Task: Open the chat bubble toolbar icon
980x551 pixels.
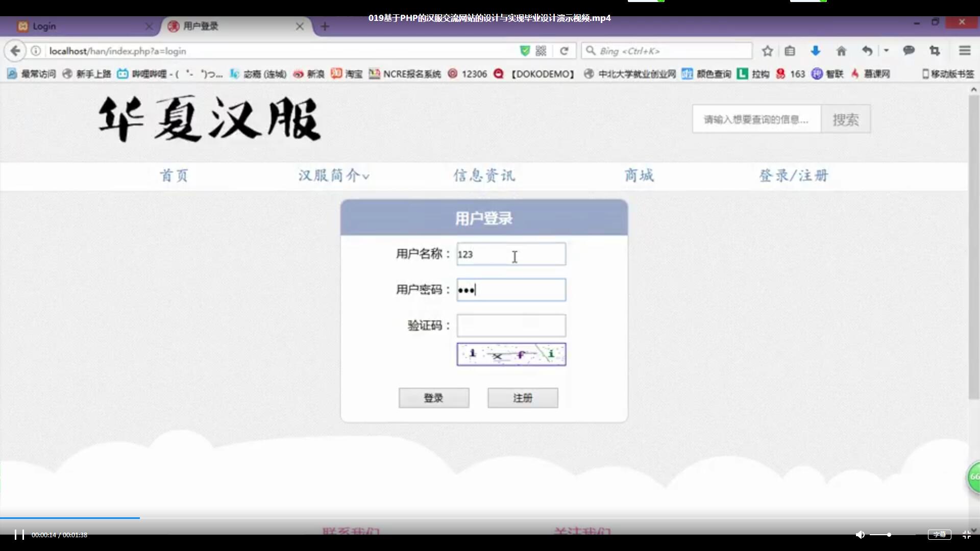Action: tap(909, 51)
